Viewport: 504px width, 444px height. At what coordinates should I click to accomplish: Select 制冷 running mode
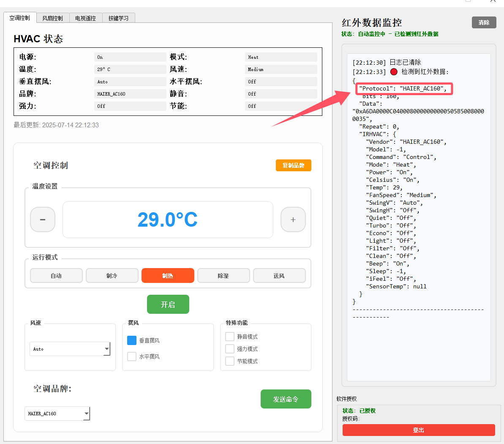point(112,276)
